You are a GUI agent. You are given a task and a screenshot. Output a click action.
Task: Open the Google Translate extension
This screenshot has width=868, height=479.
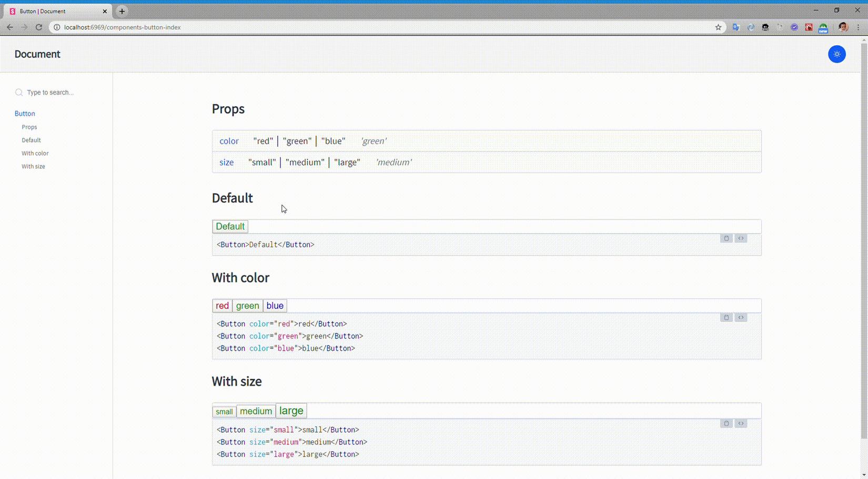point(736,27)
